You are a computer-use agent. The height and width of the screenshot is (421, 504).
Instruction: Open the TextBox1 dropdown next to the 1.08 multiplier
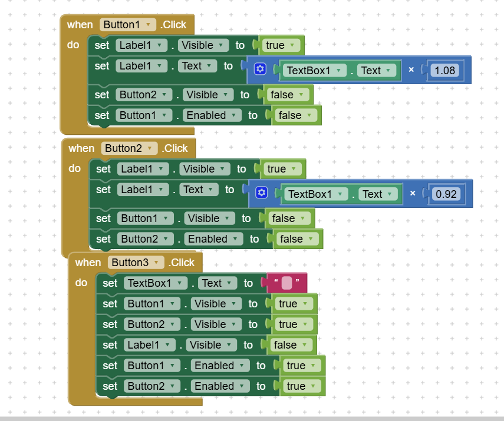tap(314, 70)
